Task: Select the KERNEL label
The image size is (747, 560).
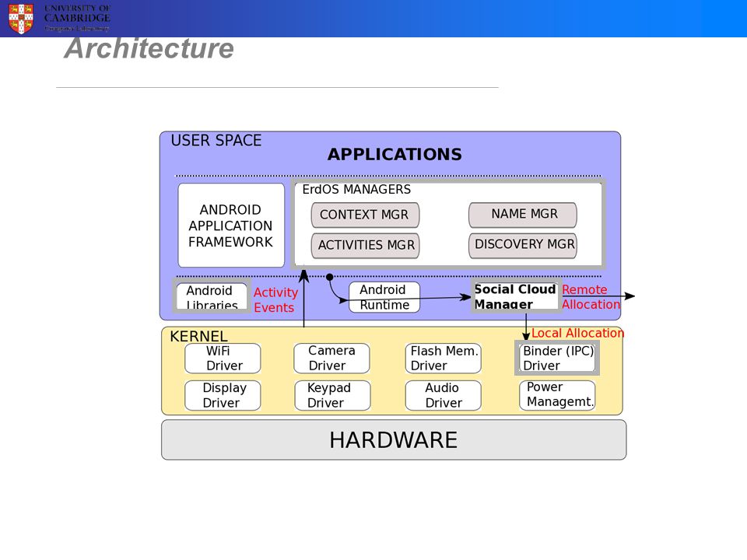Action: pyautogui.click(x=198, y=336)
